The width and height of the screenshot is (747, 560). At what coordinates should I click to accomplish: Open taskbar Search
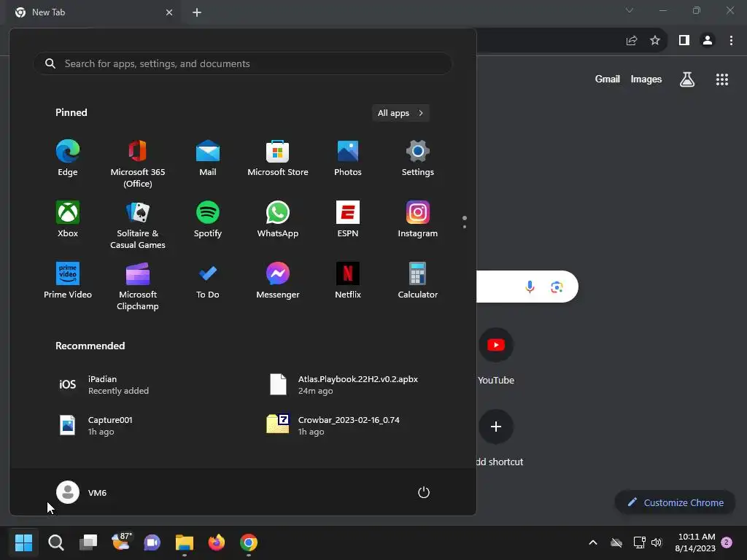(55, 542)
